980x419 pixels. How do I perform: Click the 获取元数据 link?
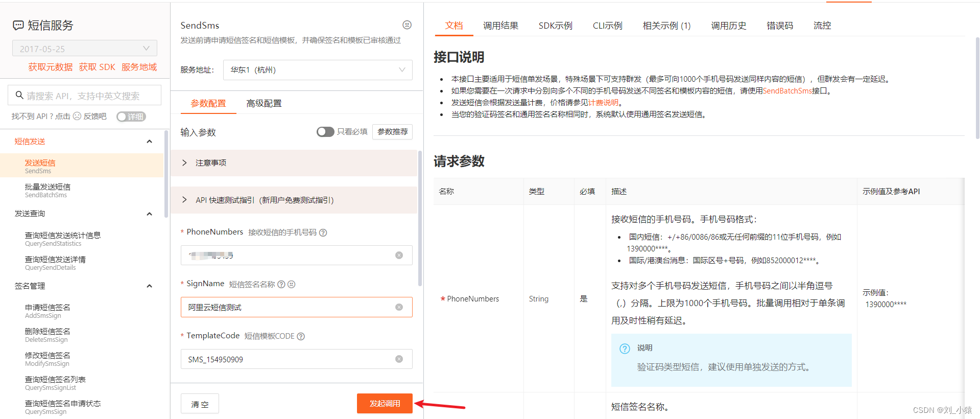point(51,67)
